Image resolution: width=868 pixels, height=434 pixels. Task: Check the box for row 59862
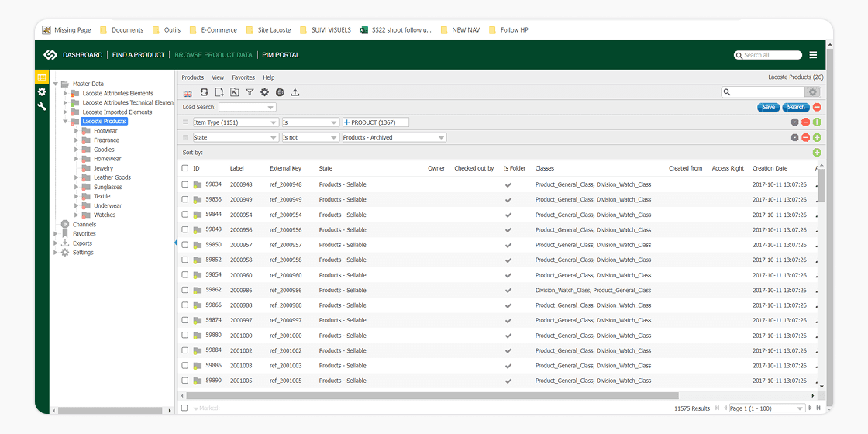coord(184,290)
